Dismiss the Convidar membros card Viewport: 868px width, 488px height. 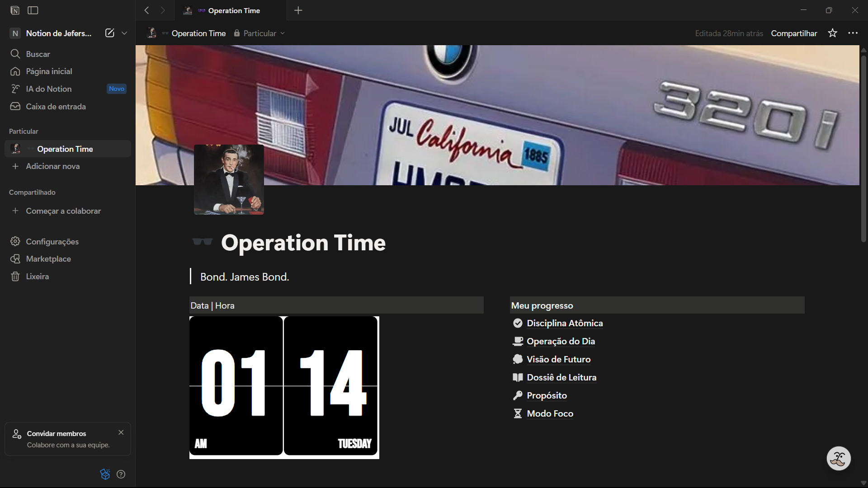(121, 432)
